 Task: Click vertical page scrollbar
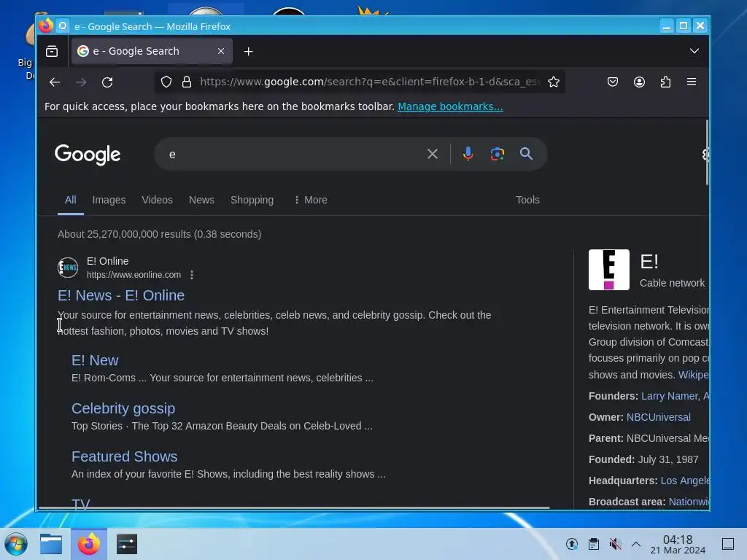(706, 152)
